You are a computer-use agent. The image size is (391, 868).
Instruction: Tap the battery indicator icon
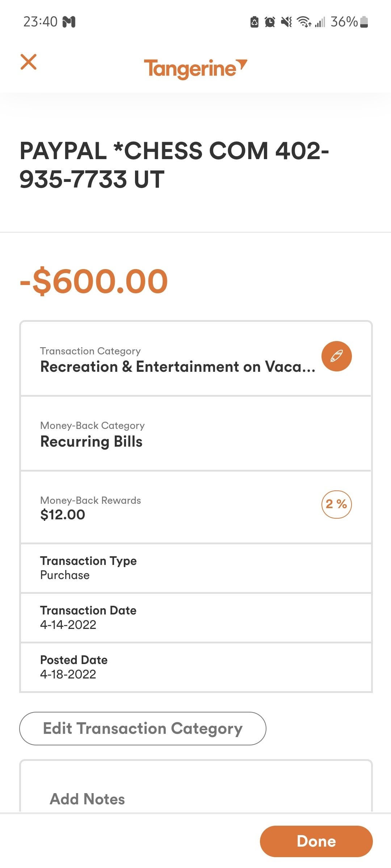(x=364, y=22)
